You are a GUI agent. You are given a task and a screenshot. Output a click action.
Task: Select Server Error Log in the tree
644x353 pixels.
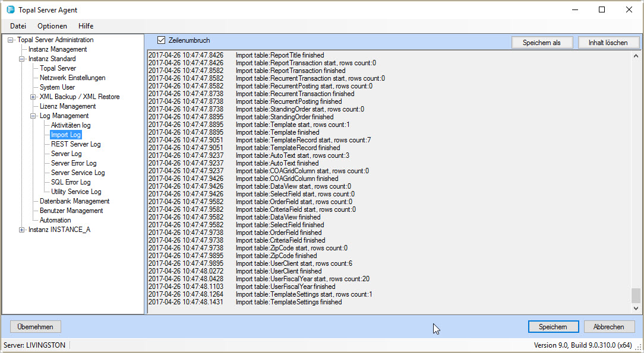tap(74, 164)
